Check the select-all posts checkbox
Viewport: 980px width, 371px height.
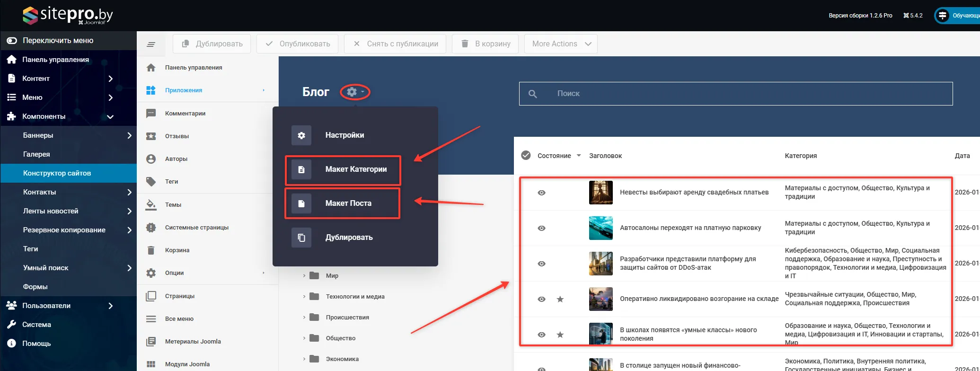pos(526,156)
